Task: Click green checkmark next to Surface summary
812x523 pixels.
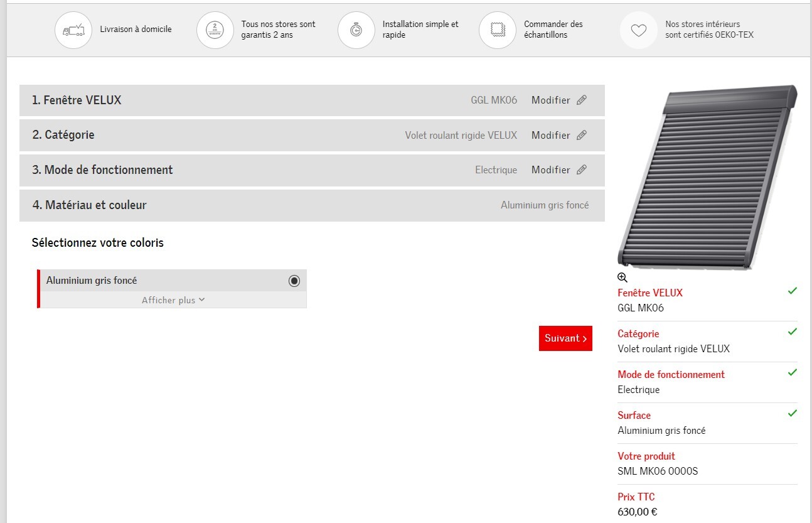Action: [793, 413]
